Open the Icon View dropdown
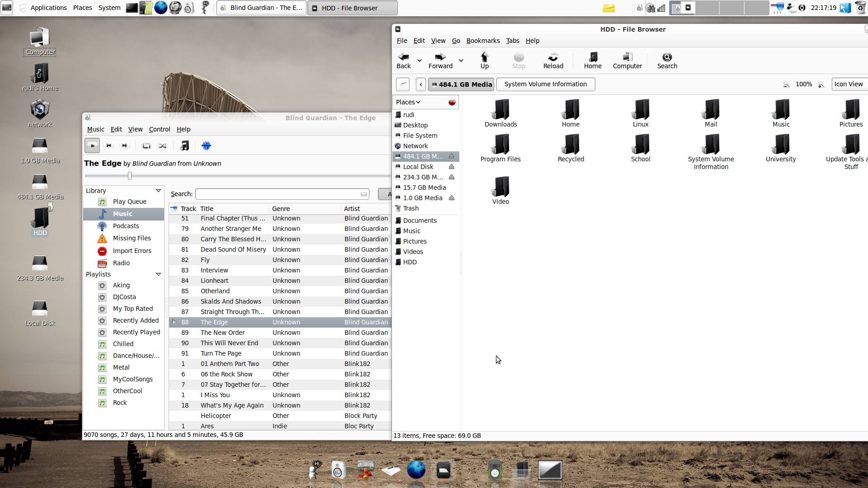 pyautogui.click(x=849, y=84)
